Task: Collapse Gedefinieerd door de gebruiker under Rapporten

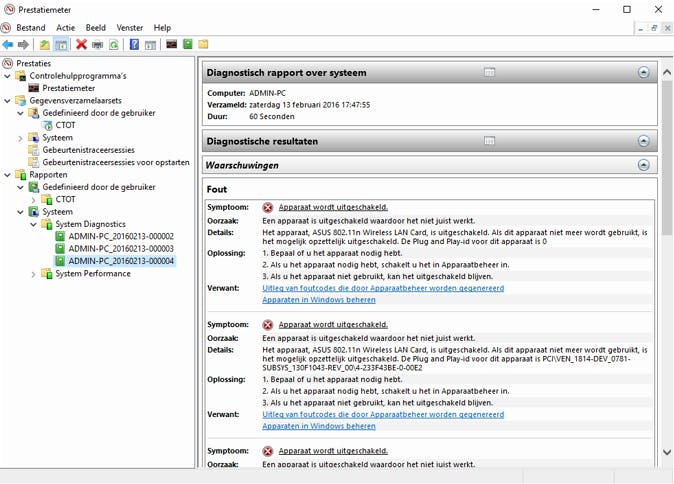Action: pyautogui.click(x=20, y=187)
